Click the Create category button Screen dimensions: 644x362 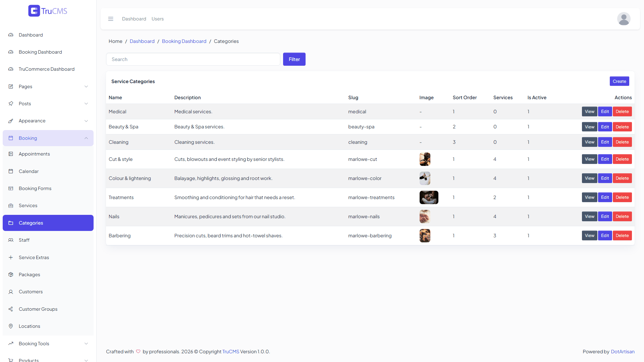pos(619,81)
